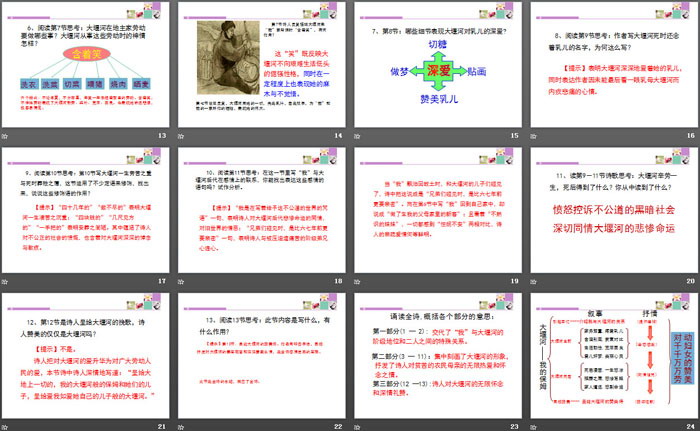This screenshot has width=700, height=431.
Task: Select slide 24 with 叙事 抒情 structure chart
Action: 612,352
